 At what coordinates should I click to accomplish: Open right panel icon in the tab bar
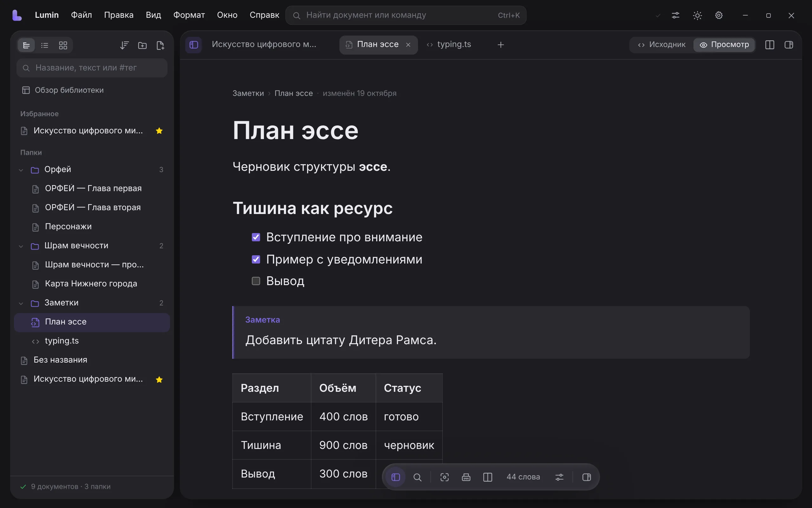[x=789, y=45]
